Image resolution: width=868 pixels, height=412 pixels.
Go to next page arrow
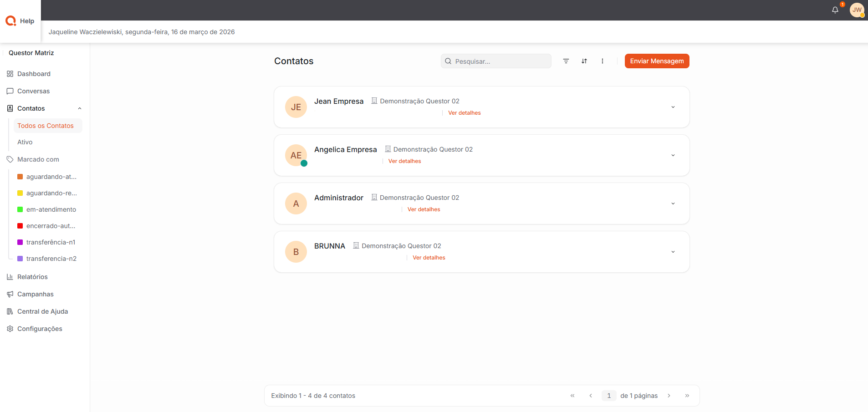click(669, 396)
